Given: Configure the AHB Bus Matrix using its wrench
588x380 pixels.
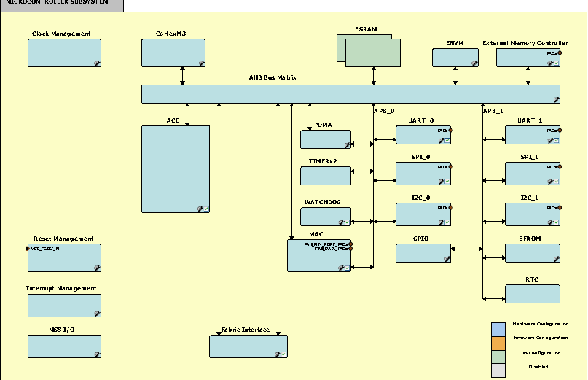Looking at the screenshot, I should coord(556,99).
